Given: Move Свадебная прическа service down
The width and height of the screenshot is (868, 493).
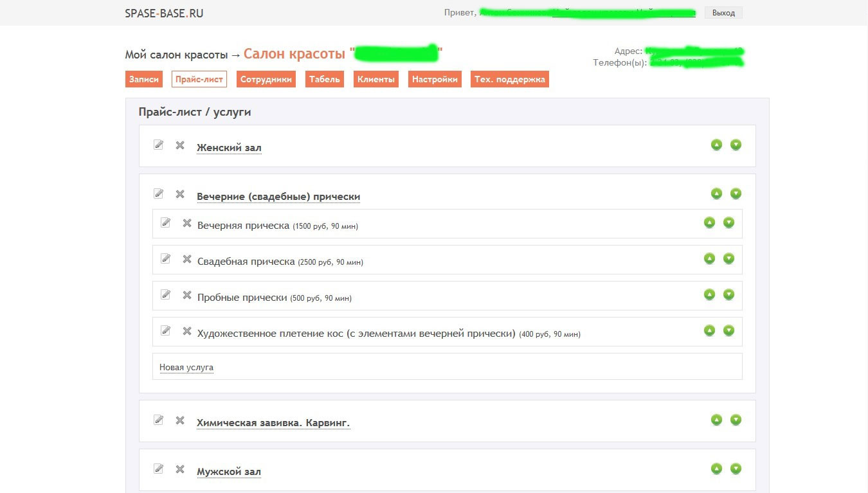Looking at the screenshot, I should tap(729, 258).
